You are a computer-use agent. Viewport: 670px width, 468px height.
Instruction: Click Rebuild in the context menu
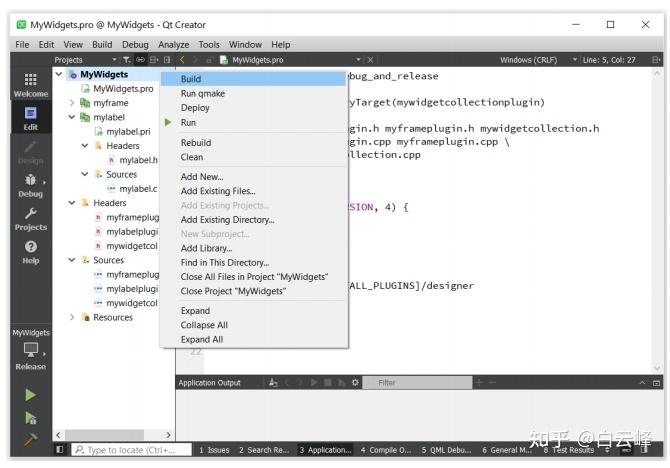pyautogui.click(x=254, y=143)
